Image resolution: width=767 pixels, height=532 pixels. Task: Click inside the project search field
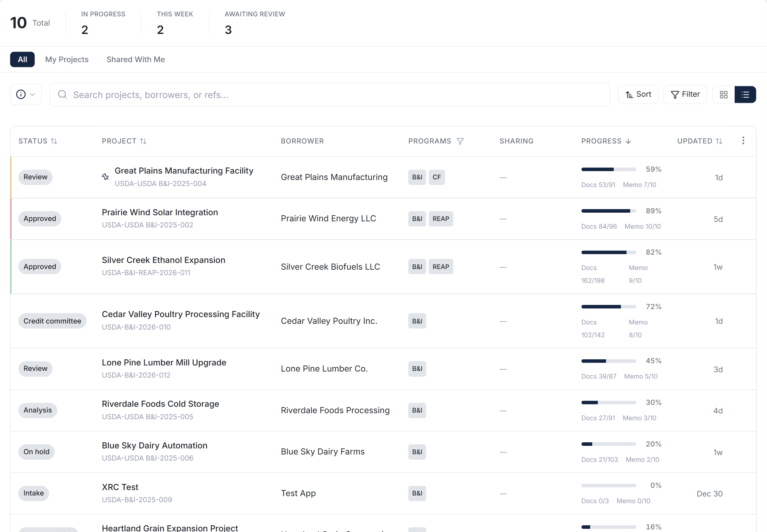click(233, 95)
